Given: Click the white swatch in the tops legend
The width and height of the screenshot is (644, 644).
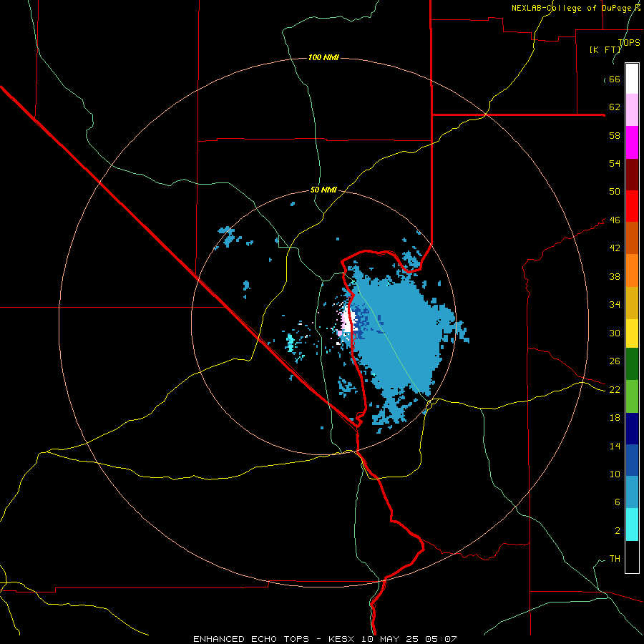Looking at the screenshot, I should 632,79.
